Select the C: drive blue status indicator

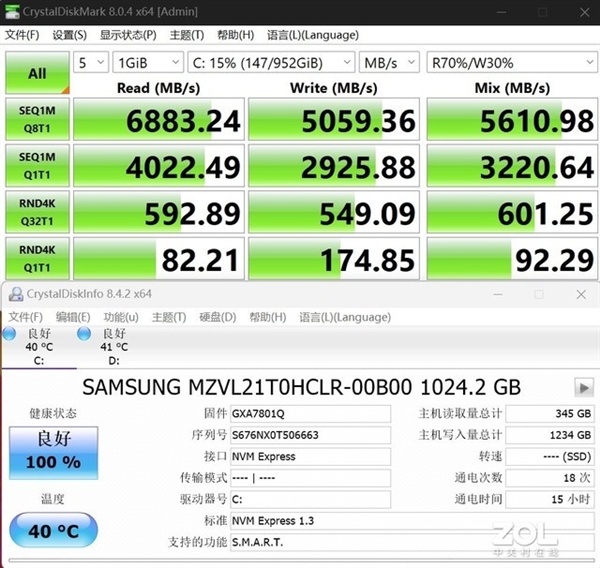point(10,333)
